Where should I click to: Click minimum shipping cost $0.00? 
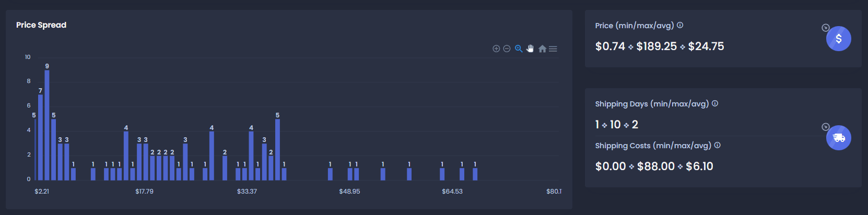611,166
